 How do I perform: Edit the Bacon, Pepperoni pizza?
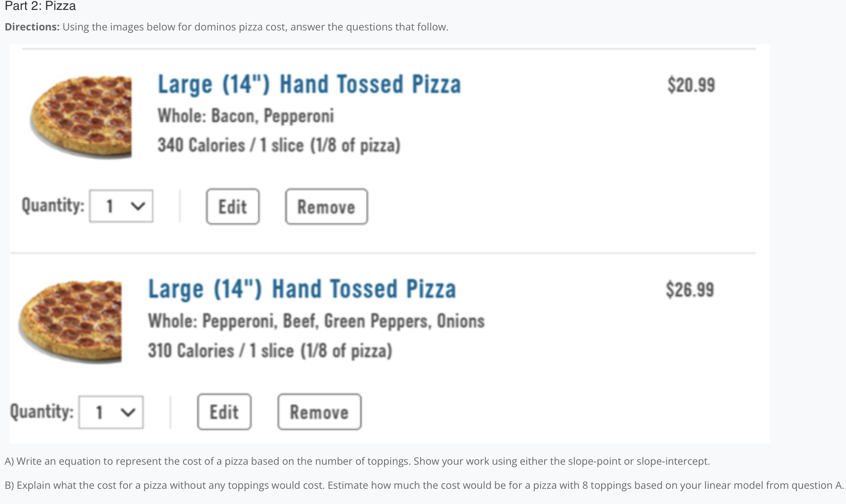click(x=233, y=207)
